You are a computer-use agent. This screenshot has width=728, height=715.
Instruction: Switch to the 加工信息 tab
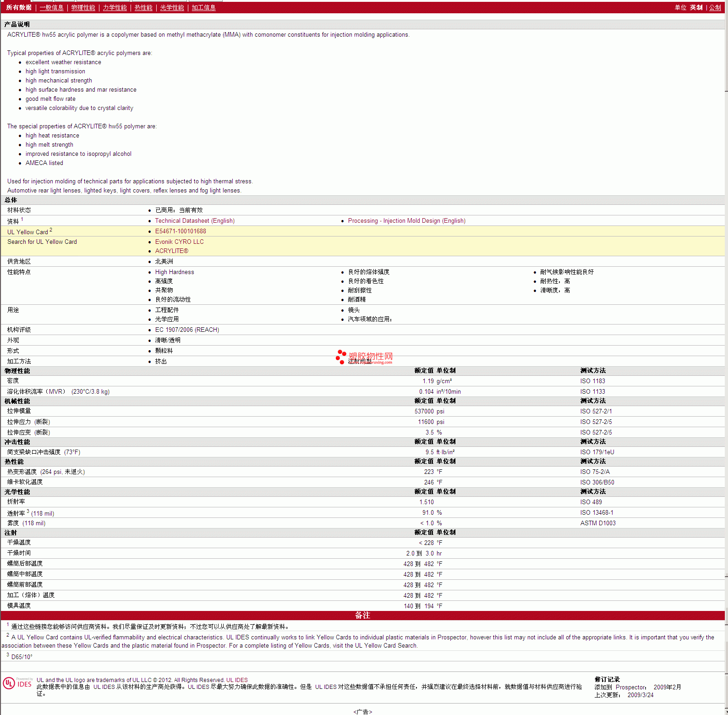coord(203,7)
